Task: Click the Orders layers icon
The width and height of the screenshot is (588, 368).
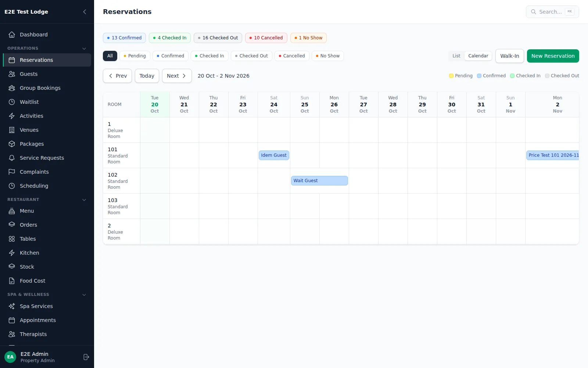Action: [x=12, y=225]
